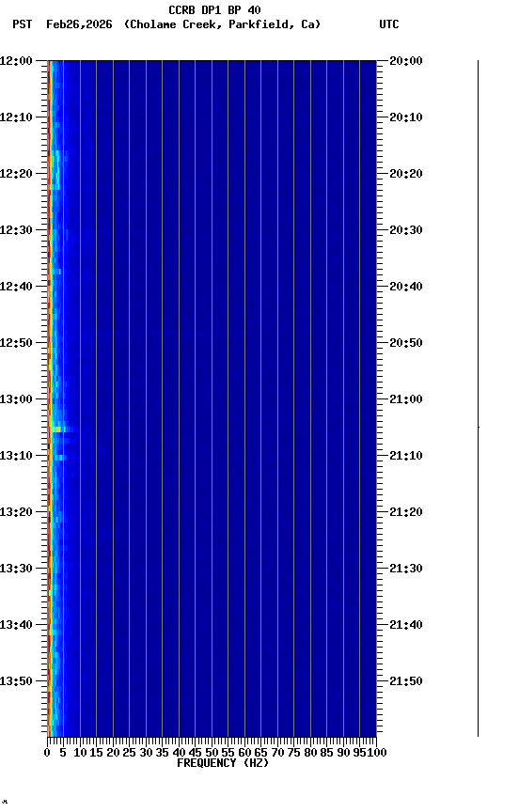519x812 pixels.
Task: Click the PST time label '13:20'
Action: (x=16, y=512)
